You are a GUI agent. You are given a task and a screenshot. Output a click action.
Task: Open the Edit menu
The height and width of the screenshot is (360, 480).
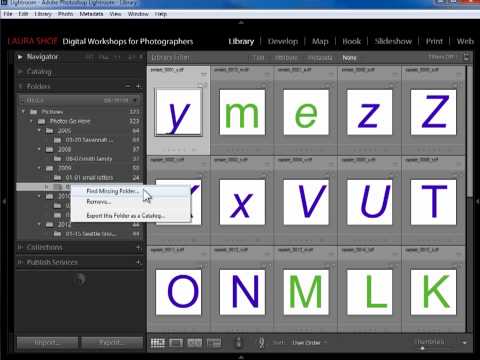[x=23, y=14]
